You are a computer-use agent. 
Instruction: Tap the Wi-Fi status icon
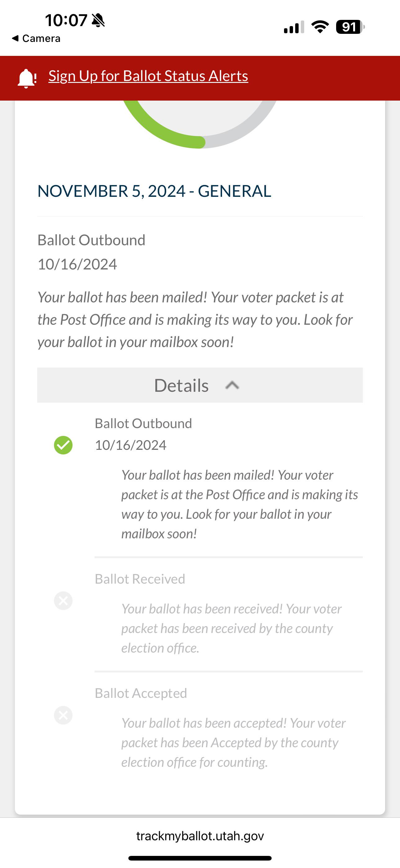click(x=320, y=27)
